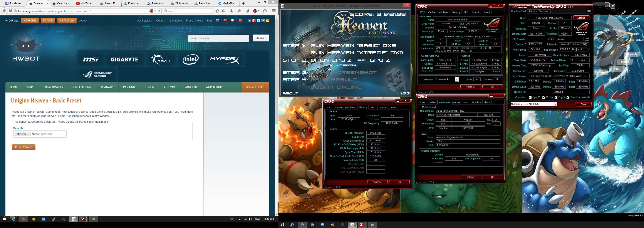Click the Bus Interface question mark in GPU-Z
This screenshot has width=644, height=228.
click(589, 50)
